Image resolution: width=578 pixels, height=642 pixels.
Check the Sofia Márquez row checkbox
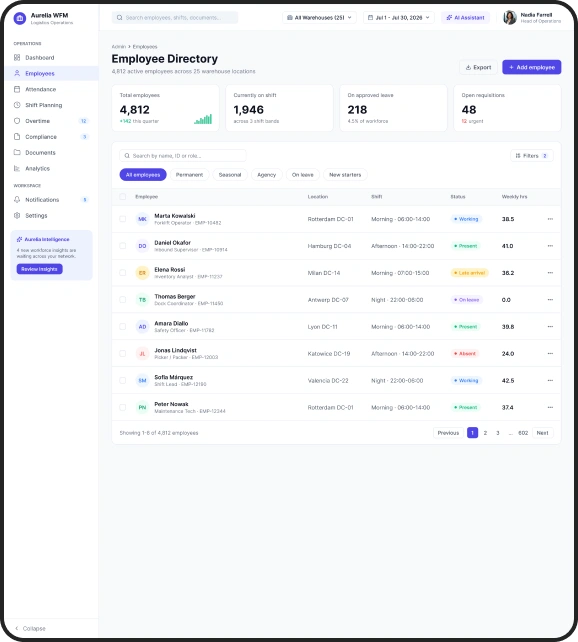(122, 380)
